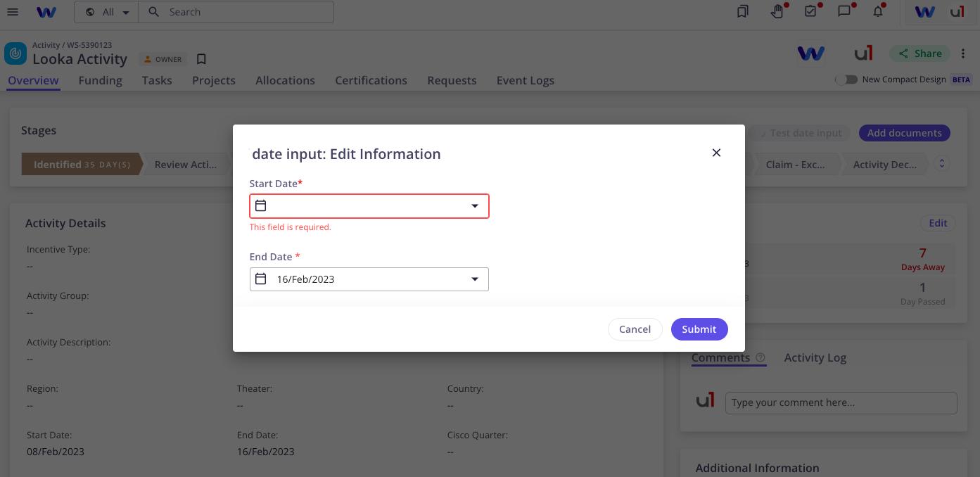Open the notifications bell
980x477 pixels.
878,12
